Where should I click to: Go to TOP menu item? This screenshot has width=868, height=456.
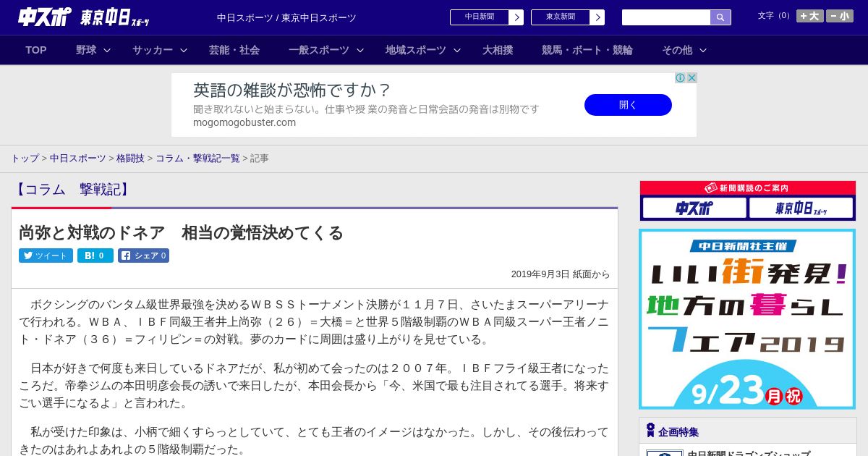click(36, 50)
